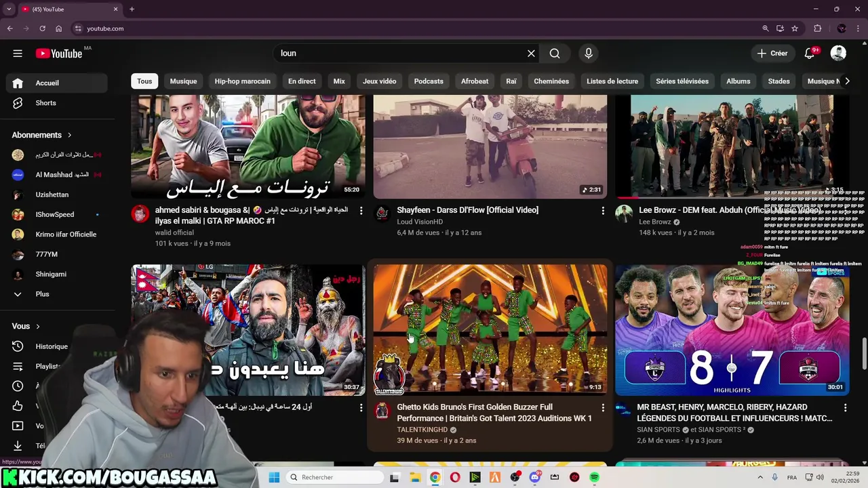Select the Hip-hop marocain chip

point(242,81)
